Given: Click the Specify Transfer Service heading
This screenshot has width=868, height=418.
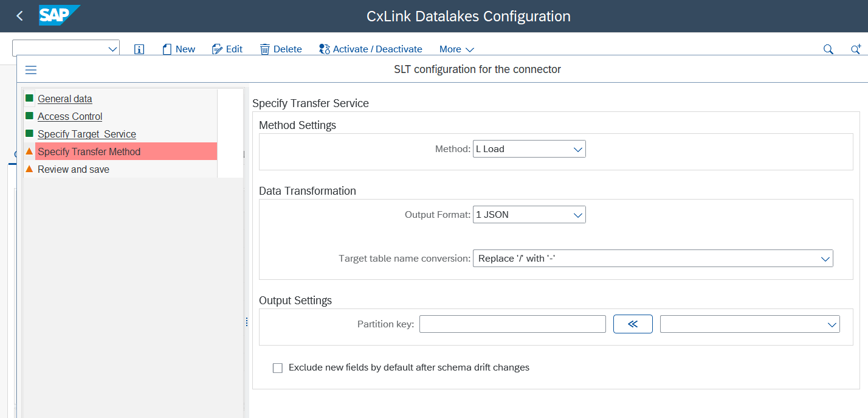Looking at the screenshot, I should 311,103.
